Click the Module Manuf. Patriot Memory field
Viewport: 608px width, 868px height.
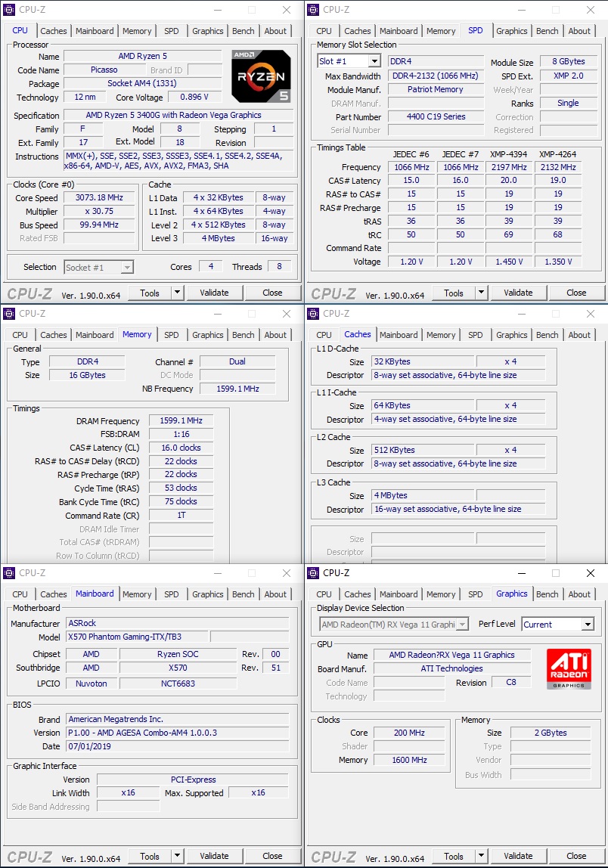[436, 90]
